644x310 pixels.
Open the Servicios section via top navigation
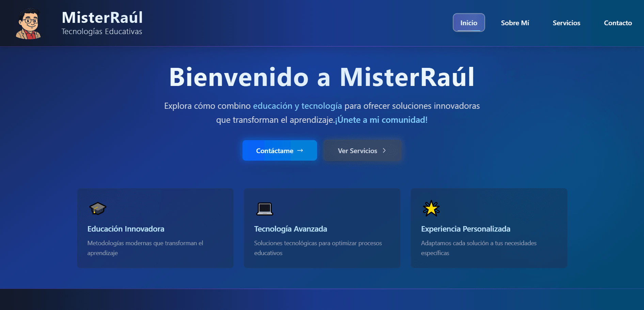tap(566, 23)
